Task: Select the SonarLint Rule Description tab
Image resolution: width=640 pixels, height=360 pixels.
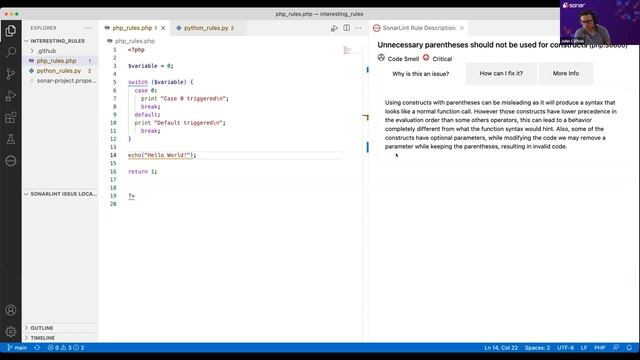Action: point(418,28)
